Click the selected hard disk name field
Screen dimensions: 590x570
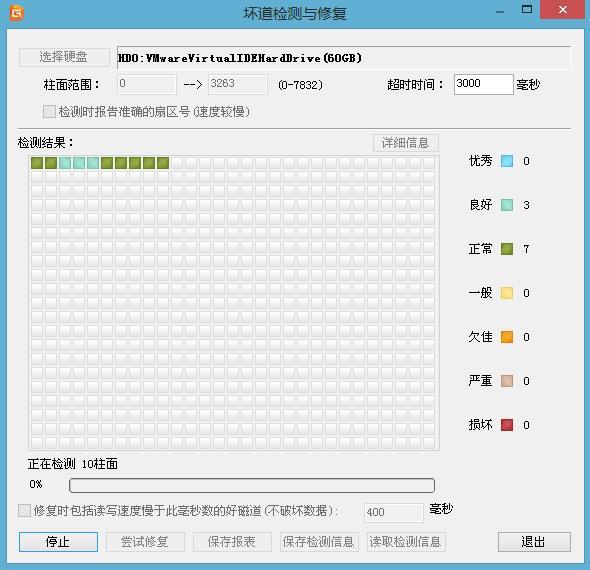[344, 58]
